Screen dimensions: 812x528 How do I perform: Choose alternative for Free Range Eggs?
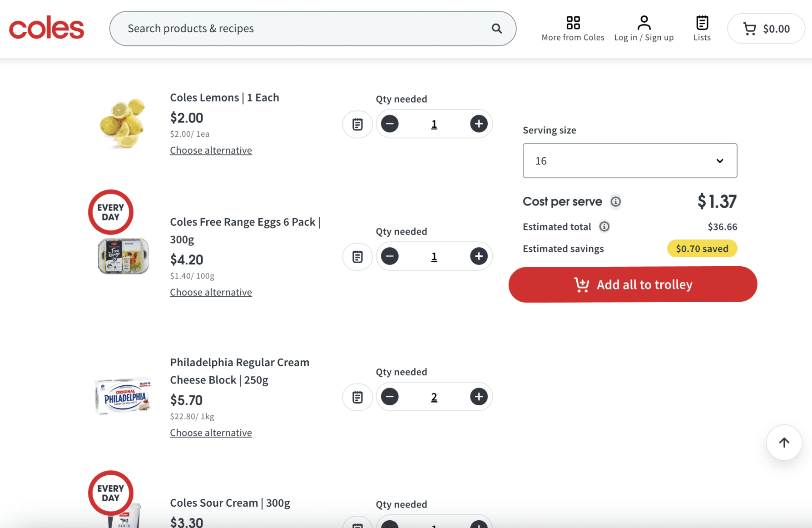(211, 292)
